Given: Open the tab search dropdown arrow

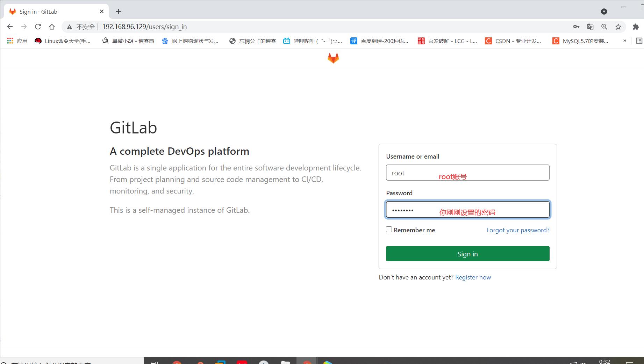Looking at the screenshot, I should coord(604,12).
